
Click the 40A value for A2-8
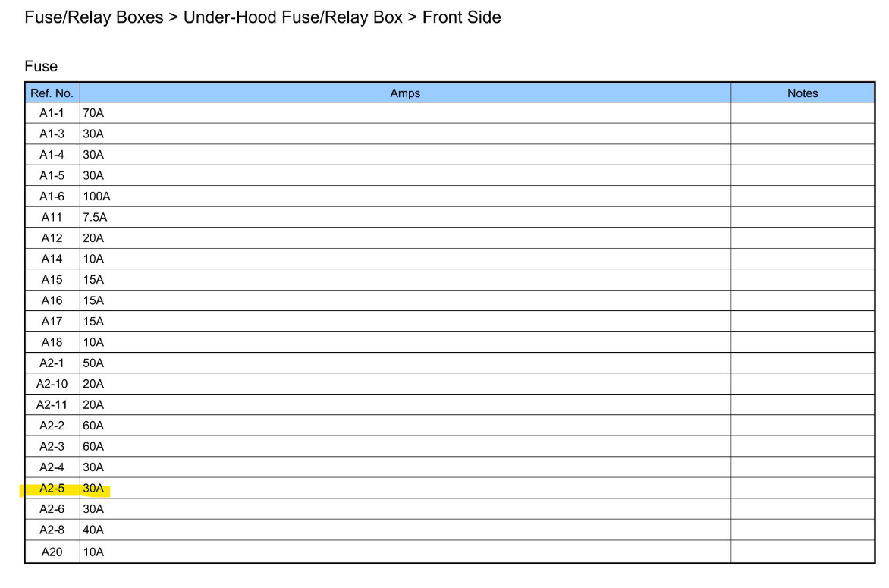(93, 530)
